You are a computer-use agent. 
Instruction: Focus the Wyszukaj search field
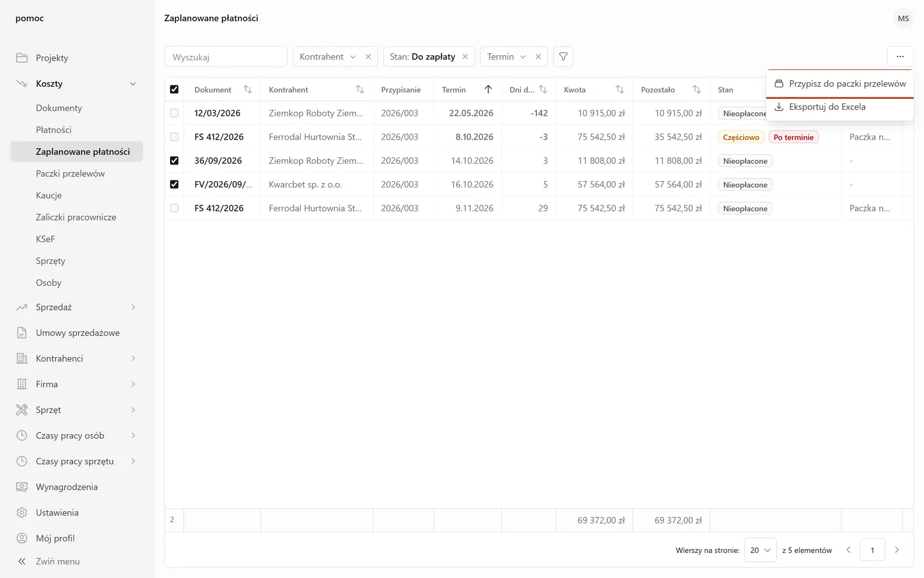point(226,57)
